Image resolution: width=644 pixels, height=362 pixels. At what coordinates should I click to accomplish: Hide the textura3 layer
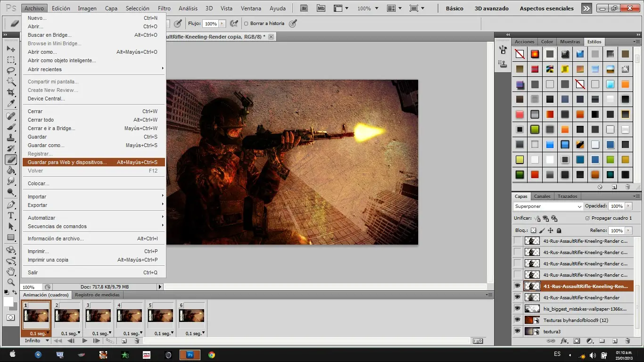coord(518,331)
